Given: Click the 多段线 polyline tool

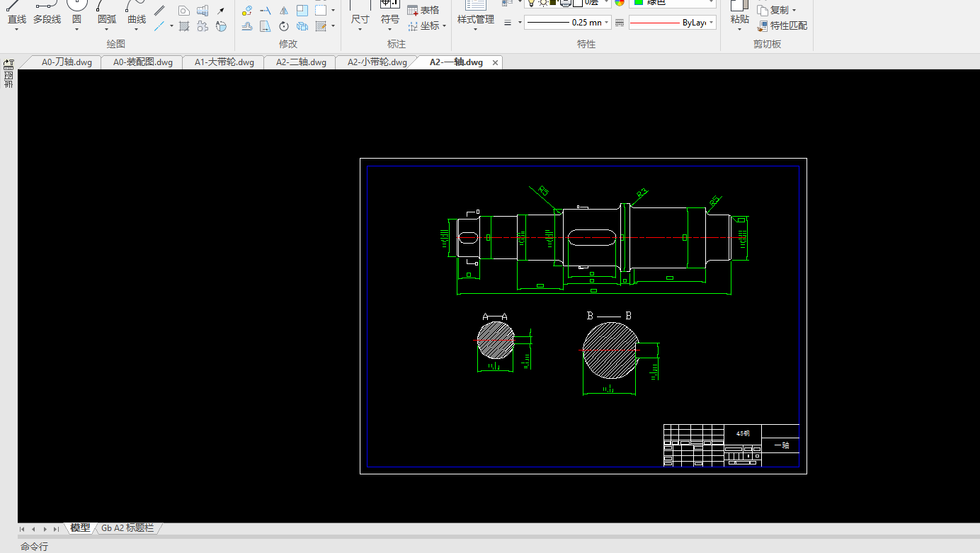Looking at the screenshot, I should (x=47, y=14).
